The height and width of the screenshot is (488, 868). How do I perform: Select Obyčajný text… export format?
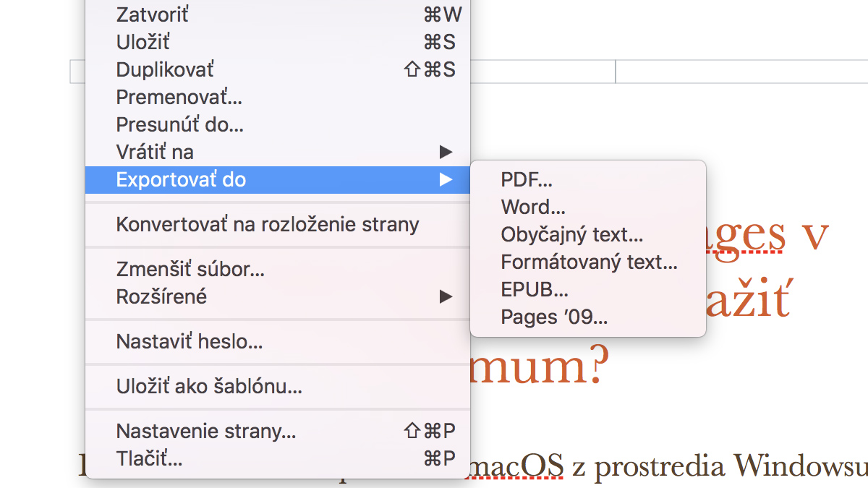[588, 234]
